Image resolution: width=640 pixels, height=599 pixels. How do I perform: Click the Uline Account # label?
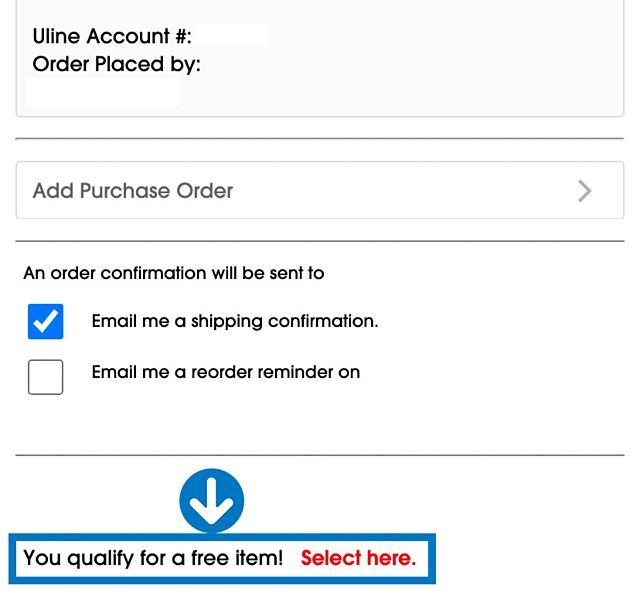[112, 37]
